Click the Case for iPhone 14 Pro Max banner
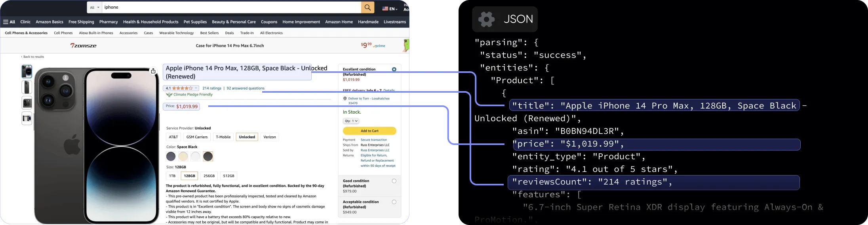Image resolution: width=868 pixels, height=225 pixels. point(230,46)
